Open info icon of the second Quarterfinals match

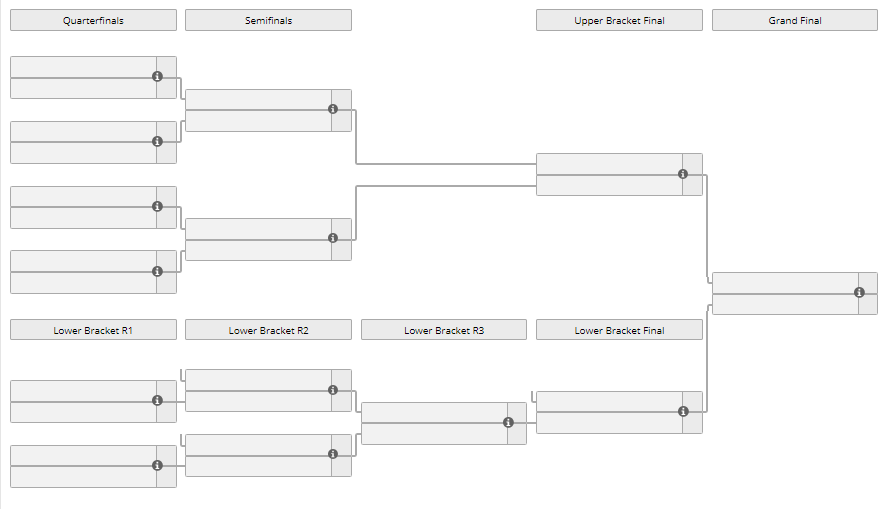click(x=157, y=141)
